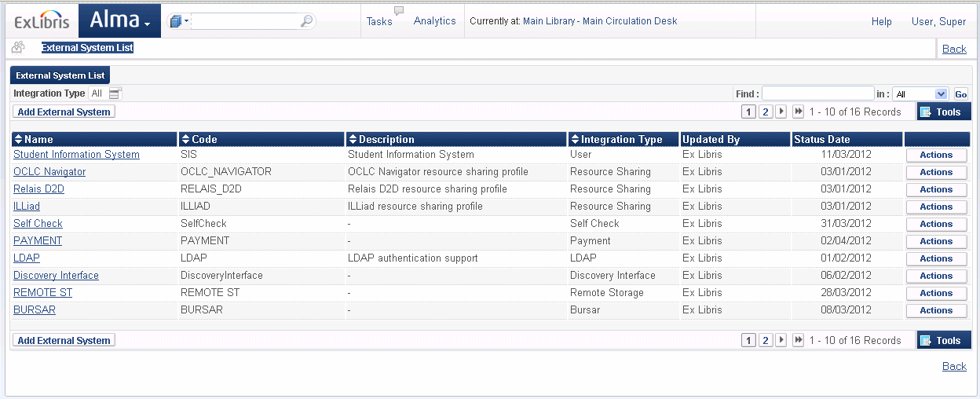
Task: Expand the Alma main menu dropdown
Action: pos(119,21)
